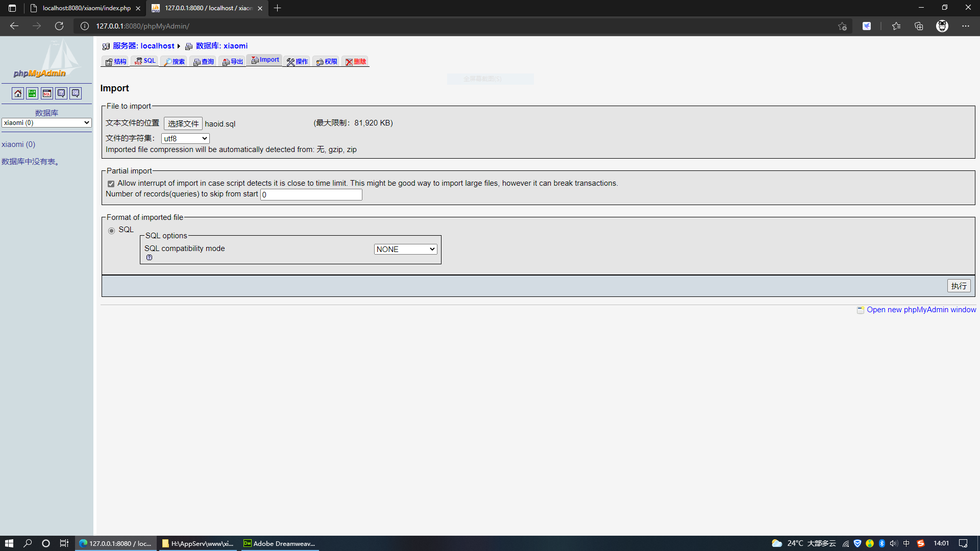Viewport: 980px width, 551px height.
Task: Open the phpMyAdmin documentation question-mark icon
Action: click(x=61, y=93)
